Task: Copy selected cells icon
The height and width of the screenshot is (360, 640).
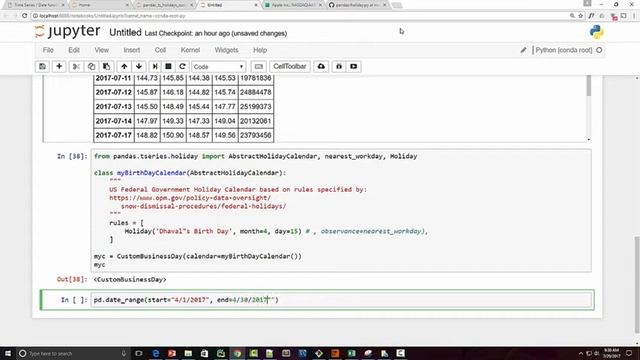Action: coord(91,67)
